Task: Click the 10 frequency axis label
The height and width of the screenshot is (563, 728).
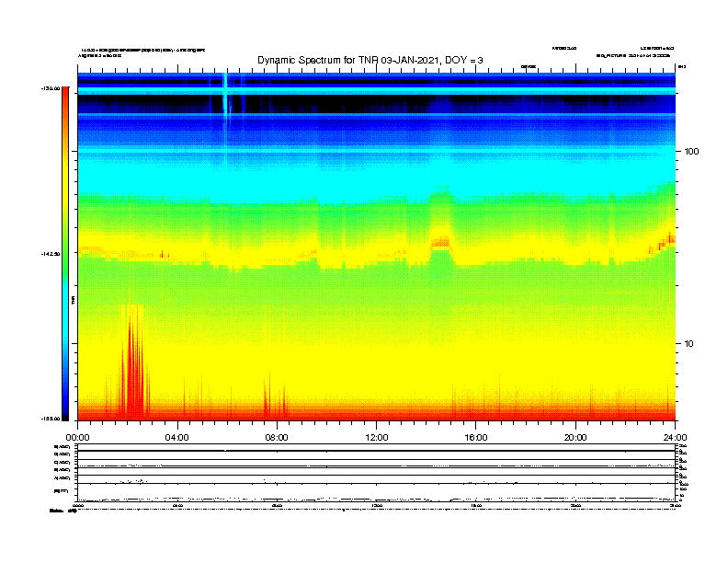Action: tap(689, 344)
